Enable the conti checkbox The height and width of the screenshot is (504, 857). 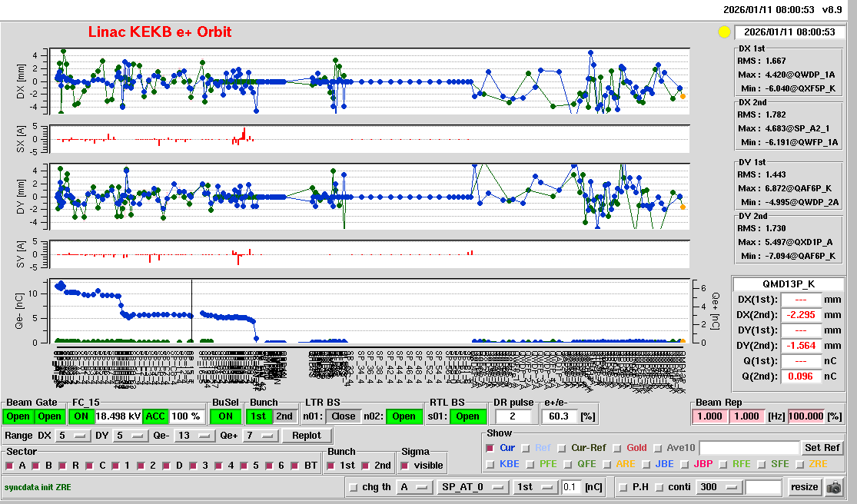pos(659,487)
